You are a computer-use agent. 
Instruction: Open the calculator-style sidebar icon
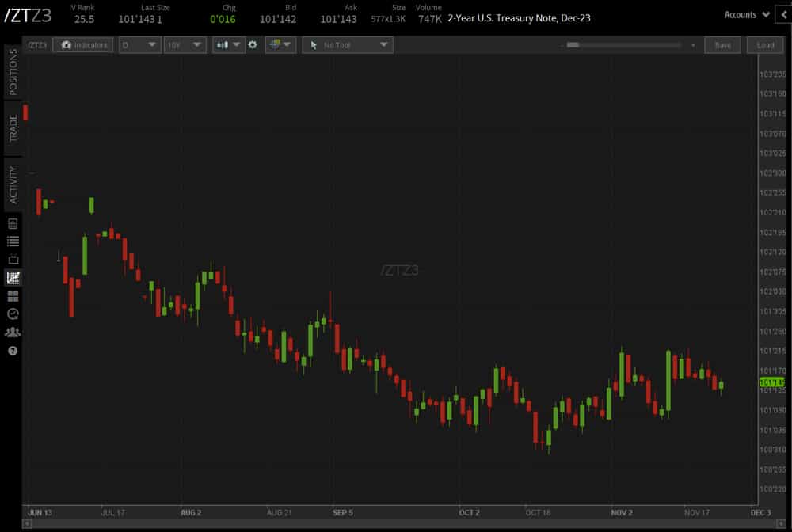(13, 223)
